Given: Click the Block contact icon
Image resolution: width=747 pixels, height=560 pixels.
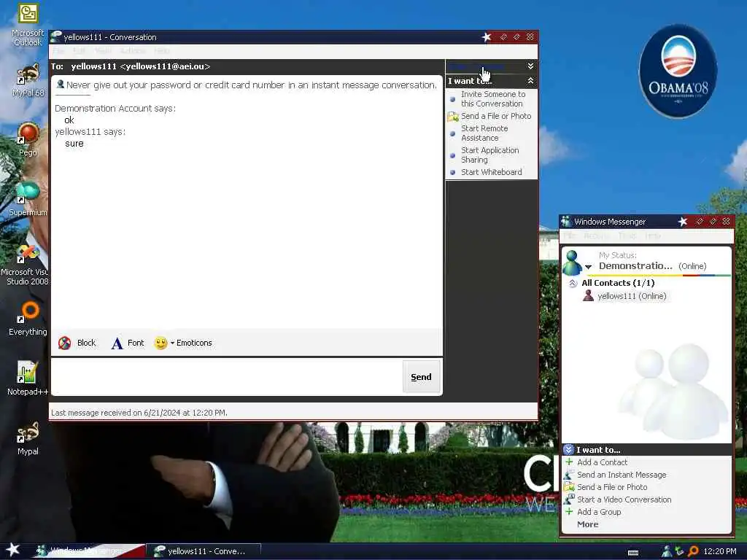Looking at the screenshot, I should click(x=65, y=343).
